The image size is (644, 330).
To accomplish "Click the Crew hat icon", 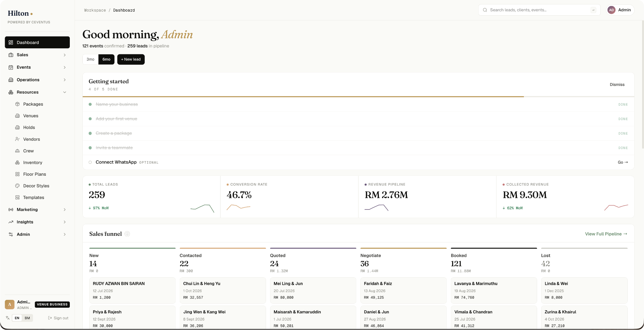I will pyautogui.click(x=18, y=151).
